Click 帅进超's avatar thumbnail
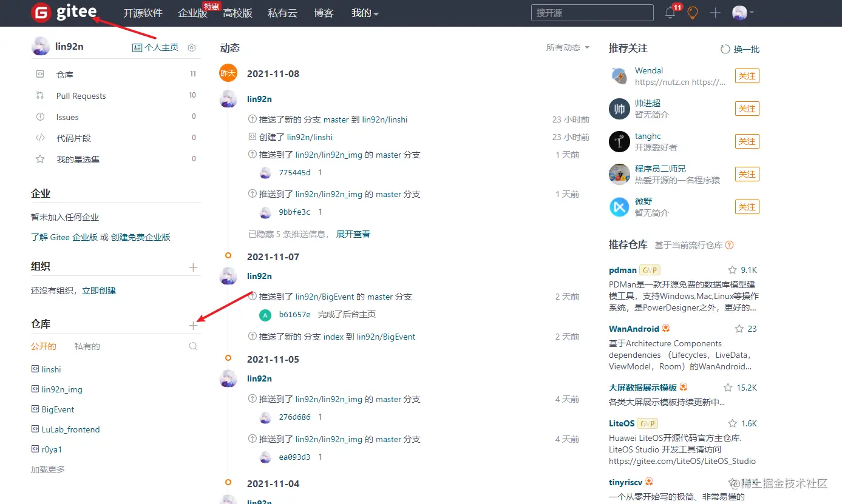 (x=619, y=109)
